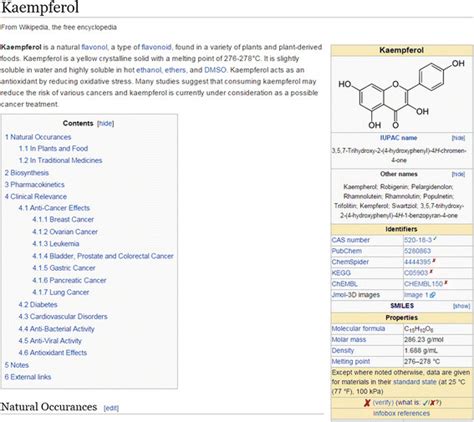Go to 4.1.3 Leukemia
The height and width of the screenshot is (422, 474).
click(x=56, y=244)
